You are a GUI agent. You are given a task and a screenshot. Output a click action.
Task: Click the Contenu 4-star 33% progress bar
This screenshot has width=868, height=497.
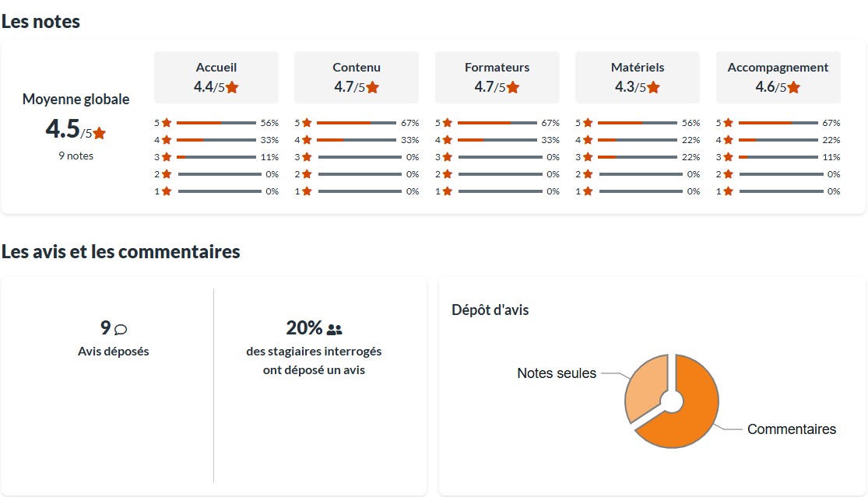tap(357, 140)
